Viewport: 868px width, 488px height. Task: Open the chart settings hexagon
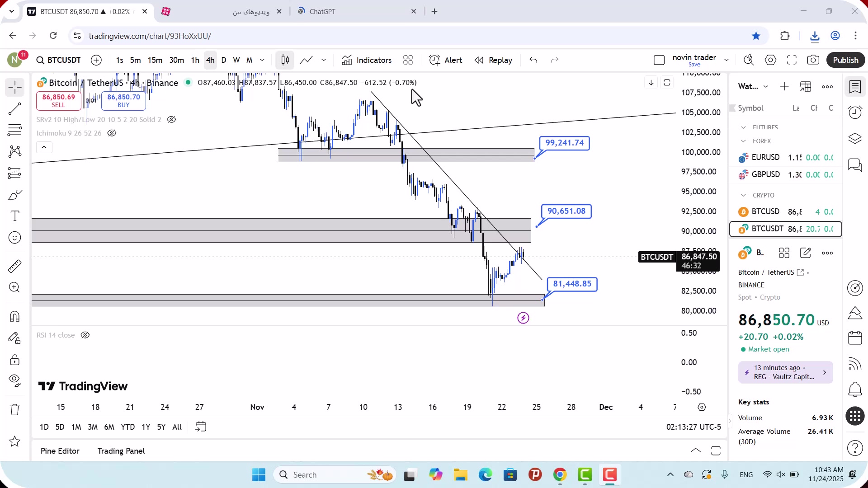coord(770,60)
